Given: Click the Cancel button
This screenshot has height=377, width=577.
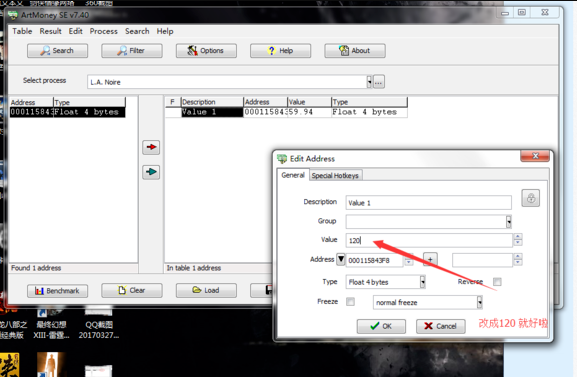Looking at the screenshot, I should 440,326.
